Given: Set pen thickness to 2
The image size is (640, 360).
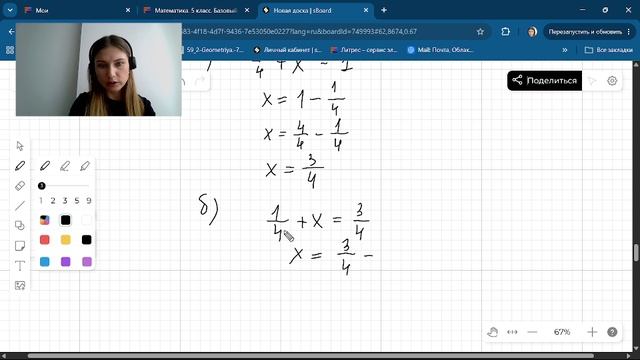Looking at the screenshot, I should pyautogui.click(x=53, y=200).
